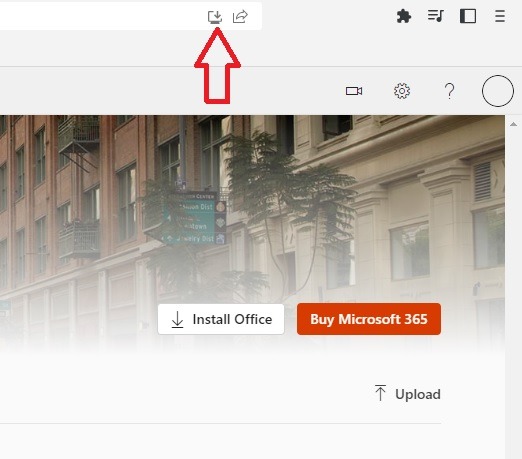Click the Upload button
Image resolution: width=522 pixels, height=459 pixels.
point(407,394)
